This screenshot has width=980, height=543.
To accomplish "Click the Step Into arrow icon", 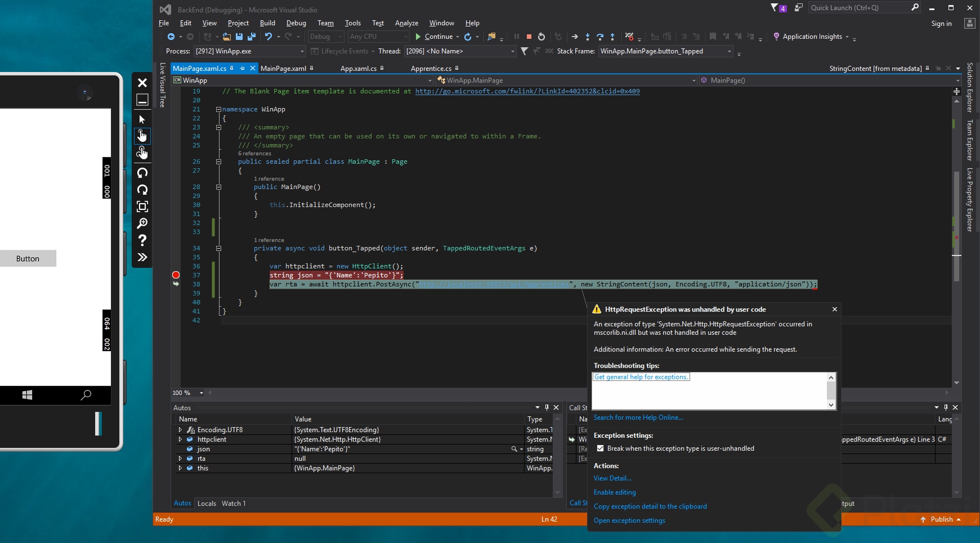I will pyautogui.click(x=587, y=37).
